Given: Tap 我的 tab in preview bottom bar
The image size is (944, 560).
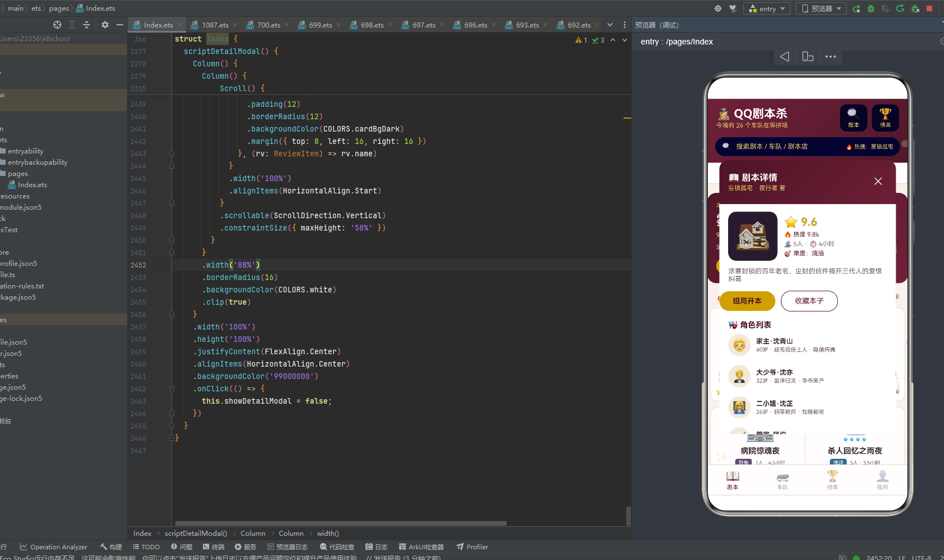Looking at the screenshot, I should (882, 480).
